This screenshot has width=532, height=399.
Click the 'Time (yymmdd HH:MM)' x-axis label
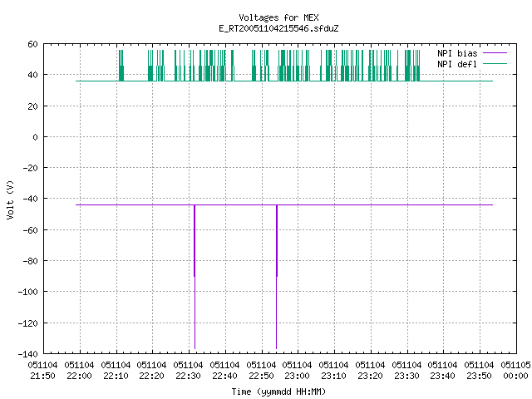(278, 392)
